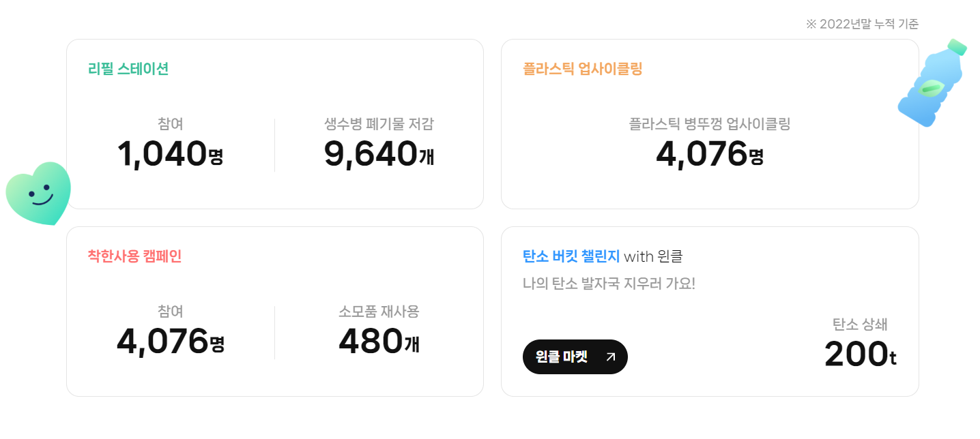This screenshot has width=980, height=439.
Task: Click the 탄소 상쇄 label
Action: 860,324
